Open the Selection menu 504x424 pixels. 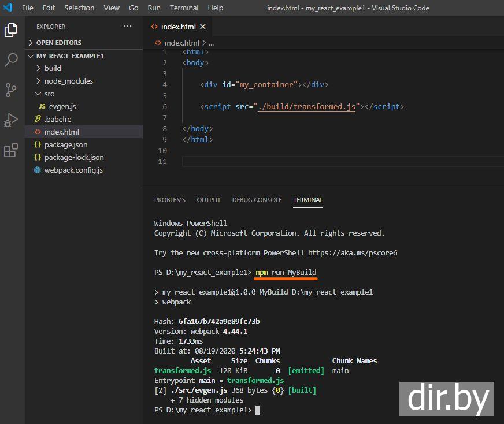tap(79, 8)
